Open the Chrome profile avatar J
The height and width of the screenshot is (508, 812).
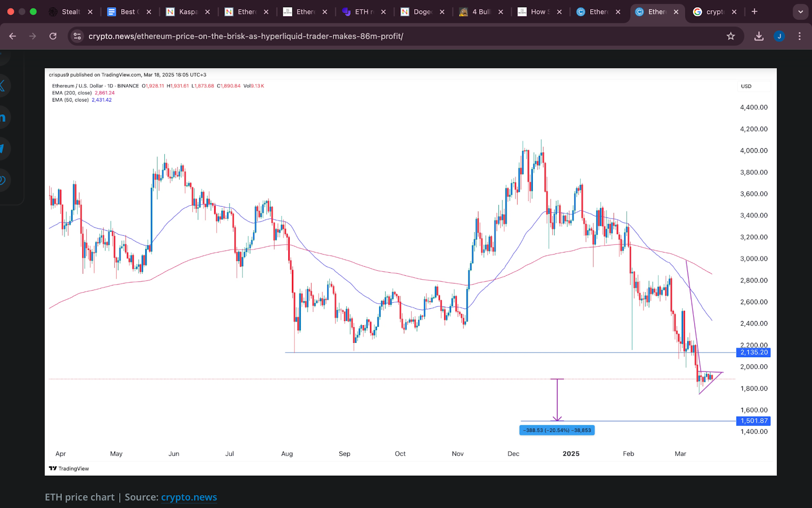[x=779, y=36]
